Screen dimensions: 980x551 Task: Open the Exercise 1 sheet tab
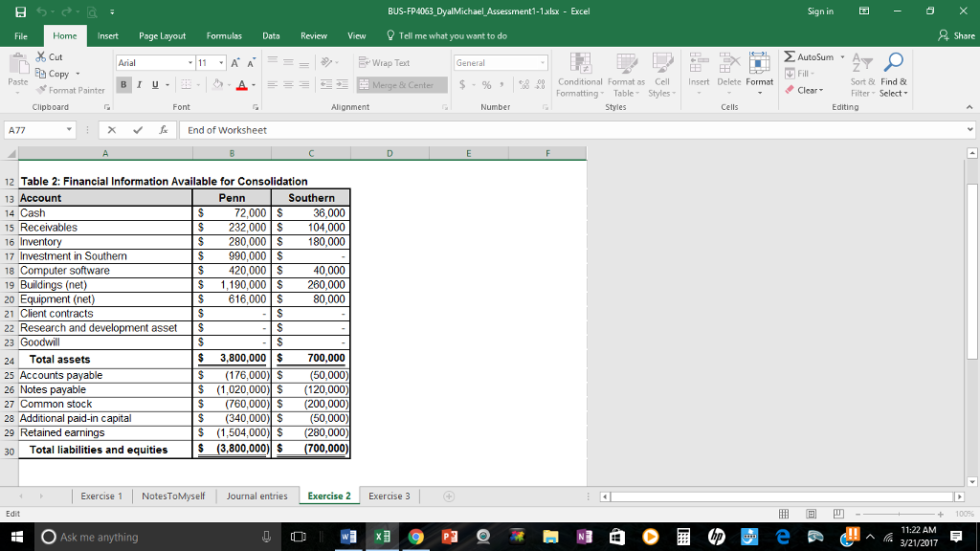click(x=101, y=496)
